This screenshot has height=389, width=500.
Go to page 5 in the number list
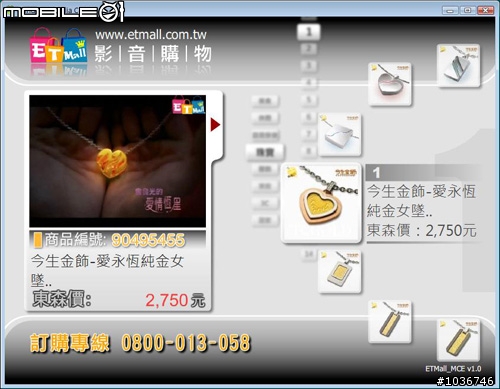[x=309, y=100]
